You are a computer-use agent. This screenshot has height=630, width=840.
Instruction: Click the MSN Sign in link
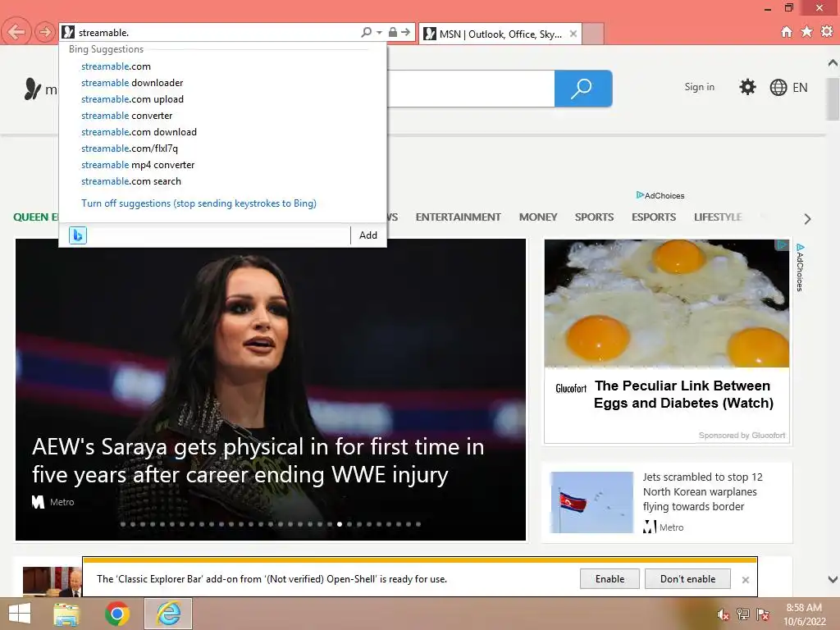pyautogui.click(x=699, y=87)
